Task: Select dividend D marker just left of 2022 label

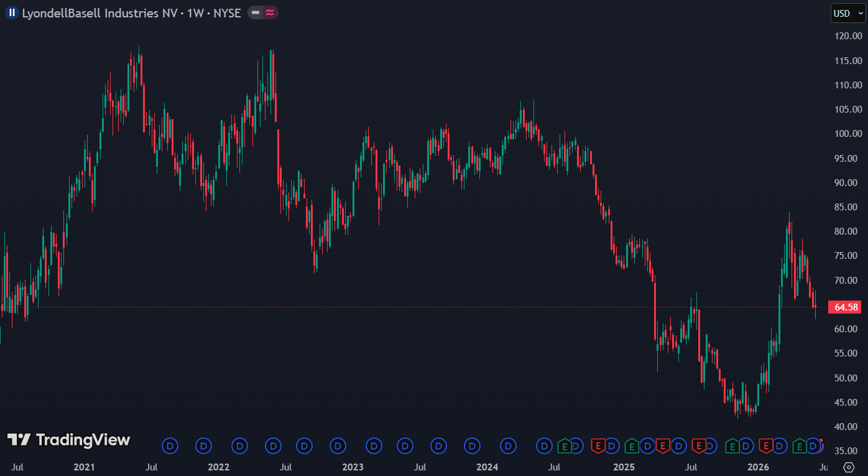Action: click(x=204, y=446)
